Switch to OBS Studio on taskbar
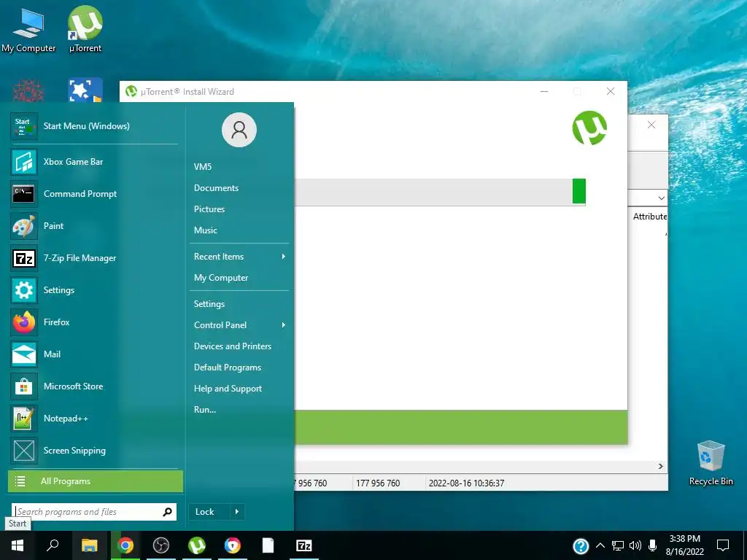Image resolution: width=747 pixels, height=560 pixels. pyautogui.click(x=161, y=545)
